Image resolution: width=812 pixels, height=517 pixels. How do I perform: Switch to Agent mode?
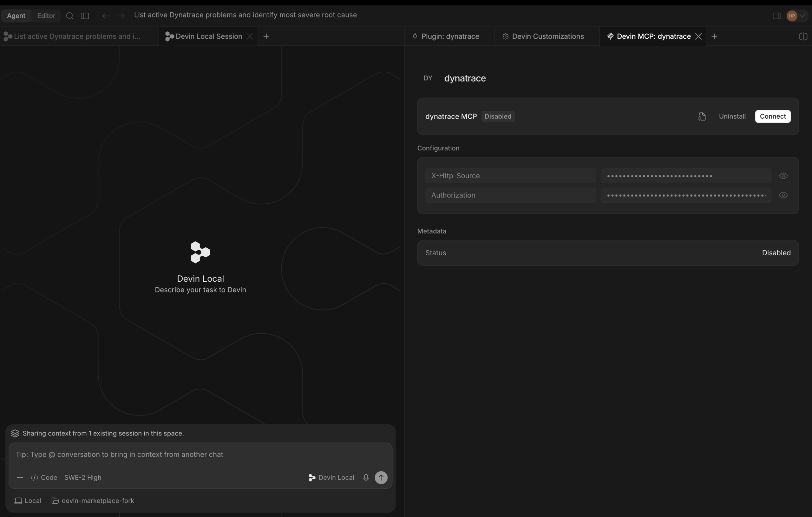click(16, 16)
